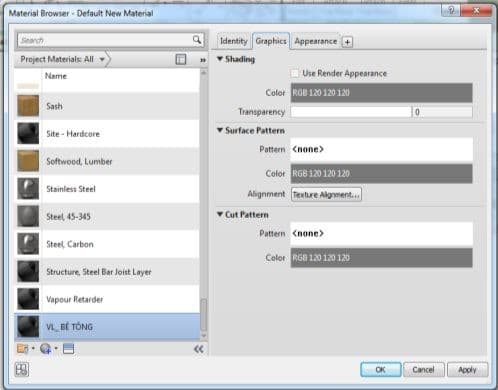The image size is (498, 390).
Task: Open the Cut Pattern color swatch
Action: [381, 258]
